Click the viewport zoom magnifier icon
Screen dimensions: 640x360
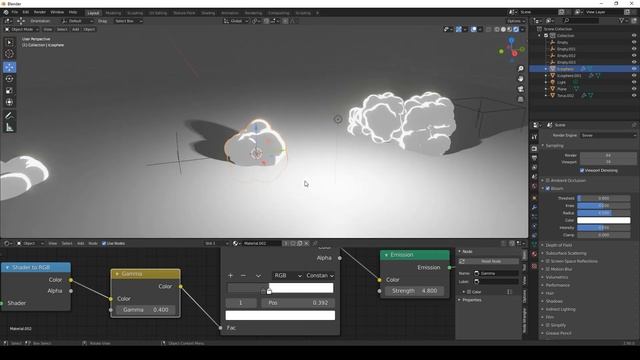click(520, 69)
